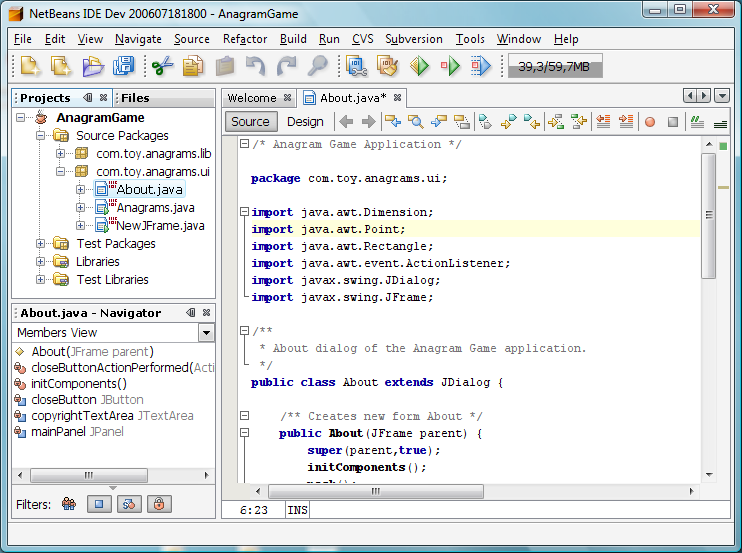The width and height of the screenshot is (742, 553).
Task: Click the Navigator horizontal scrollbar thumb
Action: [88, 475]
